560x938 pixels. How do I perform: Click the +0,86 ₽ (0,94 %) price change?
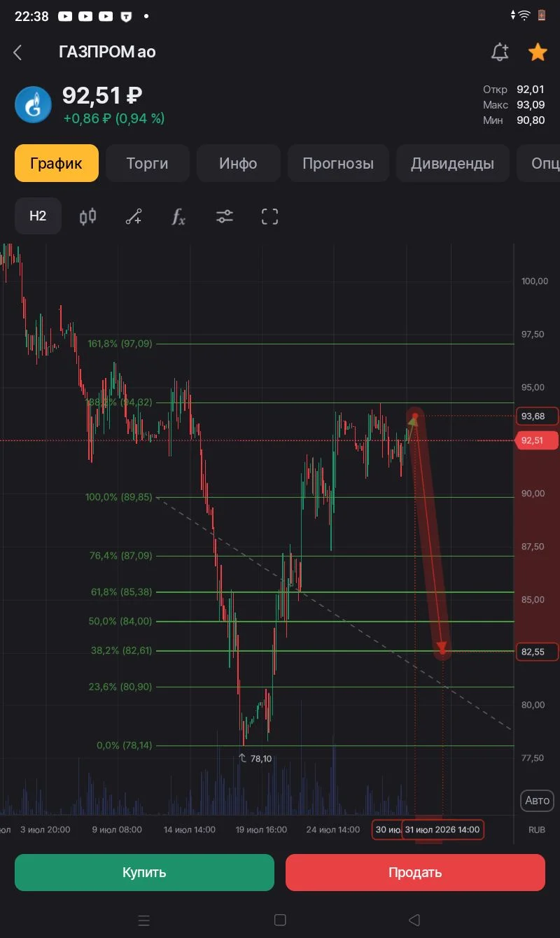pyautogui.click(x=114, y=118)
